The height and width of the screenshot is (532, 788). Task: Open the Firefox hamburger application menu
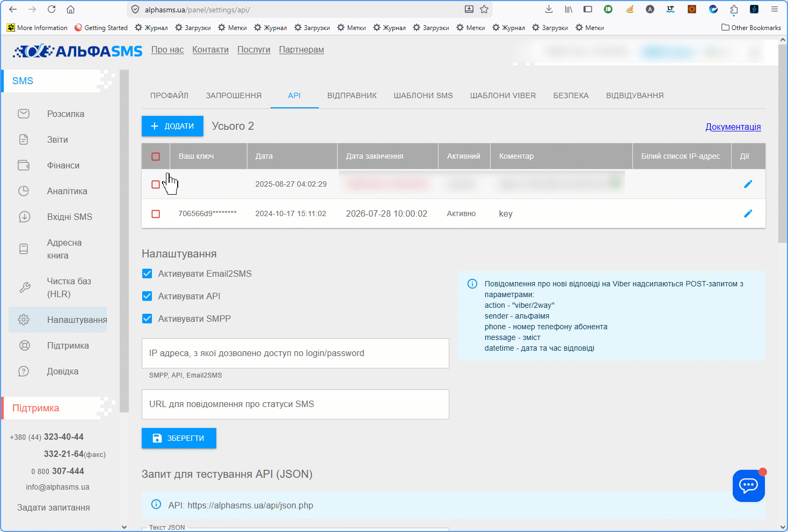click(774, 9)
